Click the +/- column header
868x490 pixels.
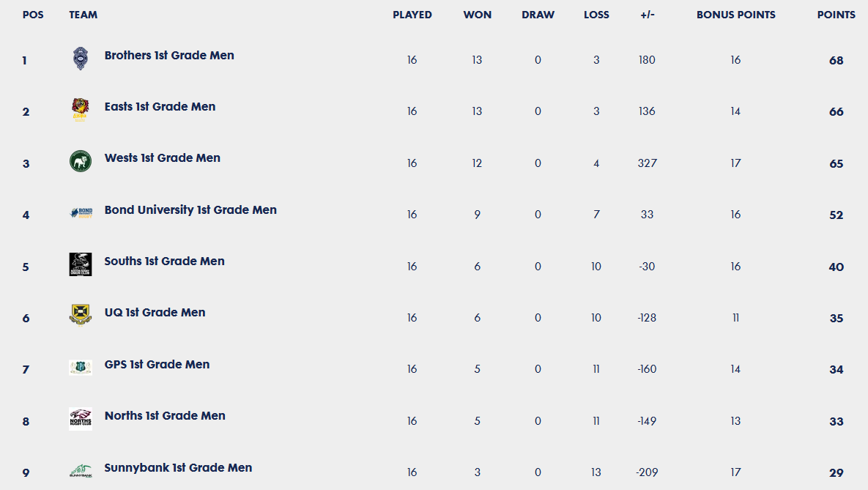pos(647,15)
